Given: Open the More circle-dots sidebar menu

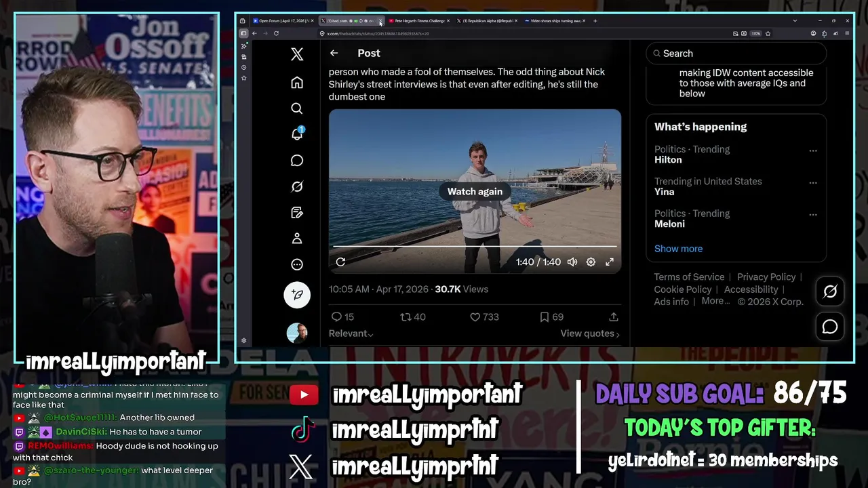Looking at the screenshot, I should 297,265.
